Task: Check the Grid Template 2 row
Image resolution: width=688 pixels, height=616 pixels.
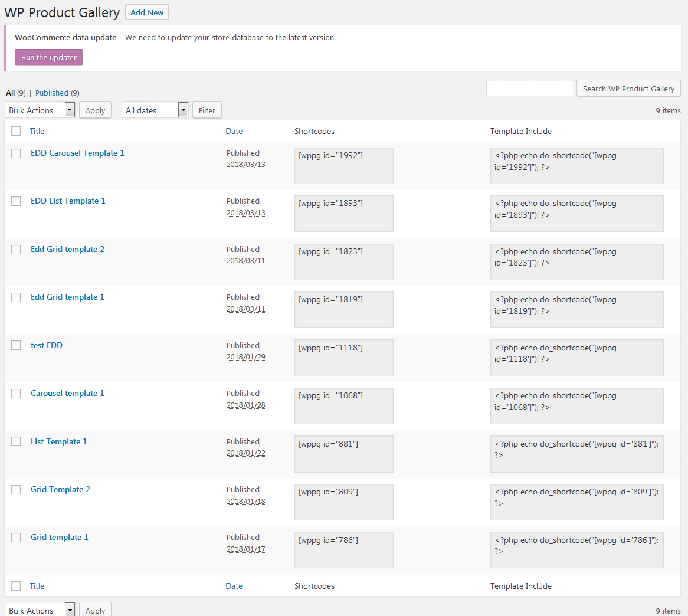Action: tap(16, 489)
